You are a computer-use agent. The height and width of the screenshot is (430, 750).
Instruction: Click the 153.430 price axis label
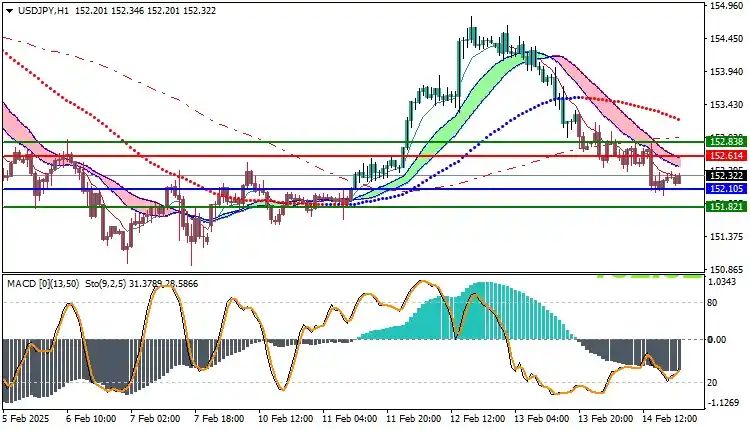724,105
